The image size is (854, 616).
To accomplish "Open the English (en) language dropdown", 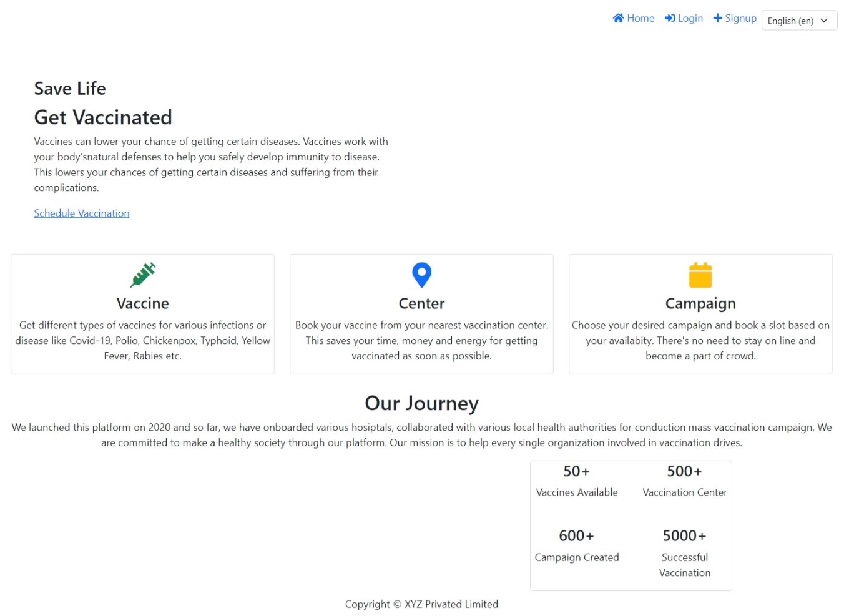I will 790,21.
